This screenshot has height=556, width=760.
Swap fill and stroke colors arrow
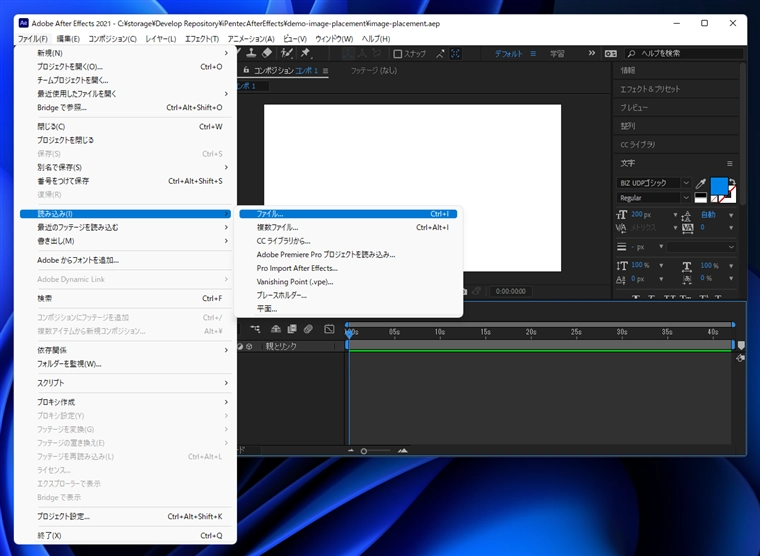coord(732,182)
